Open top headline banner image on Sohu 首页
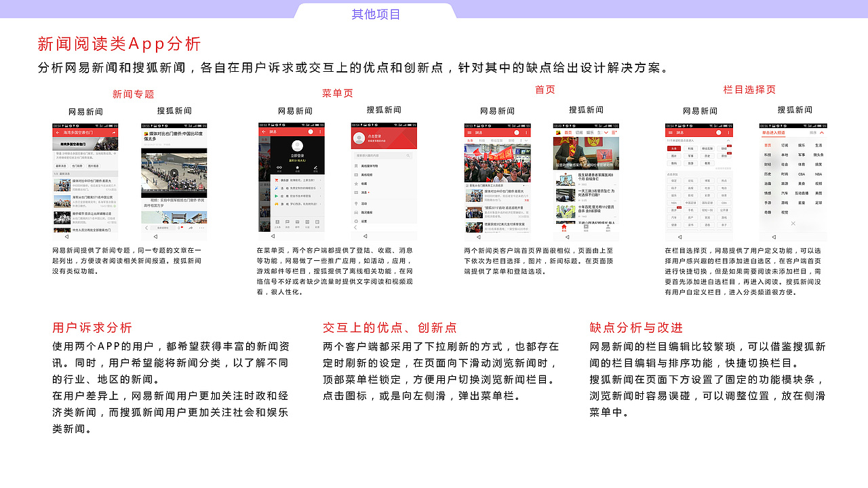Viewport: 868px width, 488px height. [586, 153]
